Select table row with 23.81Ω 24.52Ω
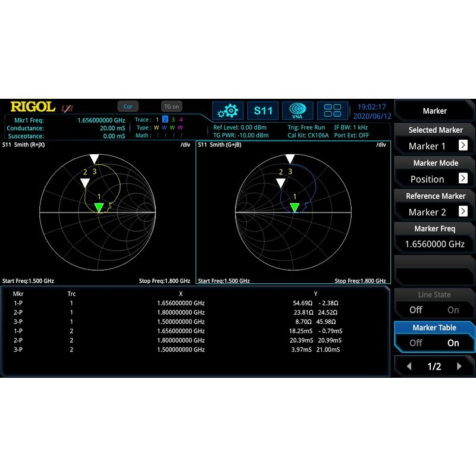476x476 pixels. [195, 312]
